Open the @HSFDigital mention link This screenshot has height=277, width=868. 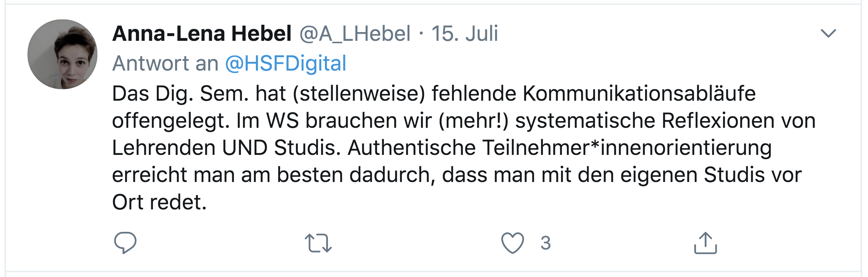[285, 63]
